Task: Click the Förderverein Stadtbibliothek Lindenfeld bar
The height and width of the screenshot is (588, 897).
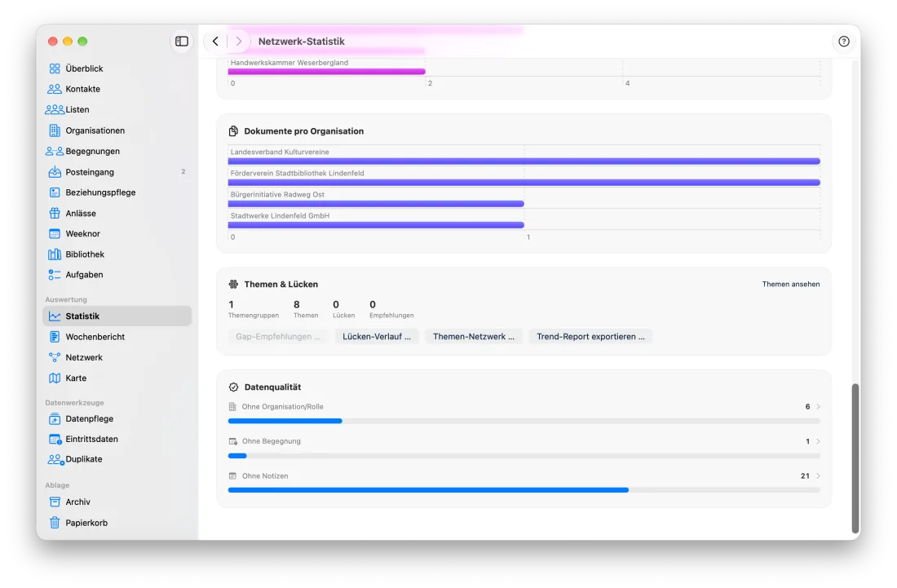Action: [524, 183]
